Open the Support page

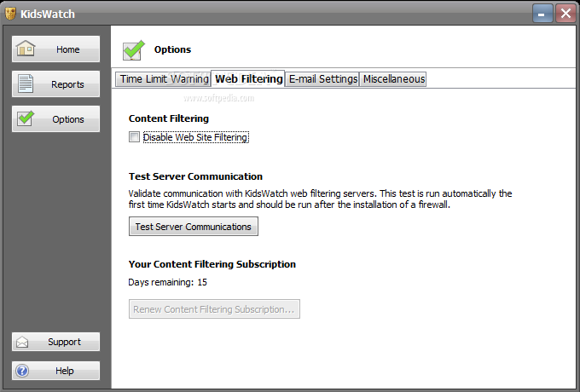[55, 342]
